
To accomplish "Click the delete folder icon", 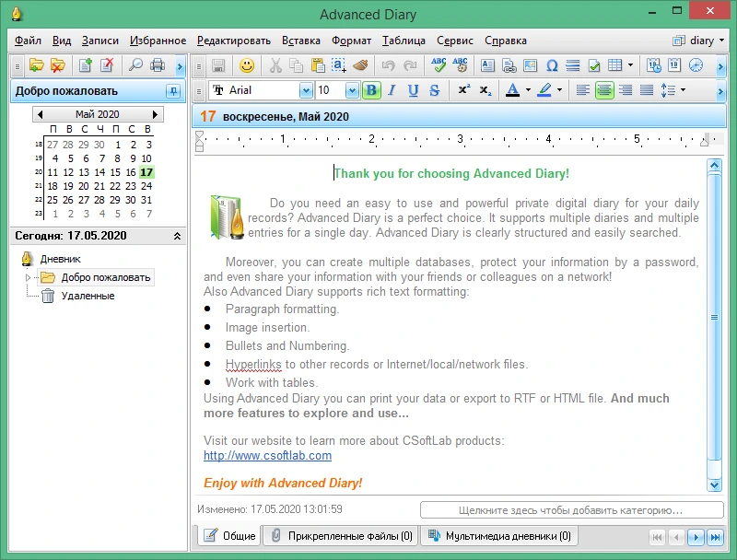I will pos(58,65).
